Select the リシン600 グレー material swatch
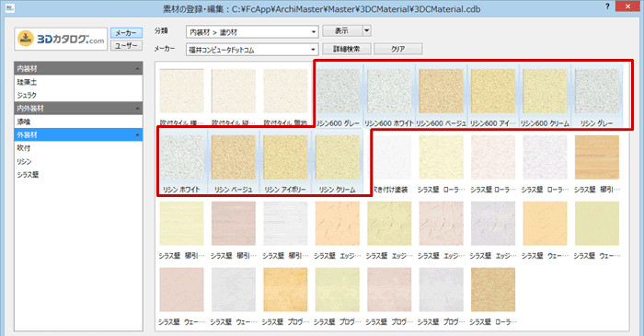 click(x=338, y=91)
